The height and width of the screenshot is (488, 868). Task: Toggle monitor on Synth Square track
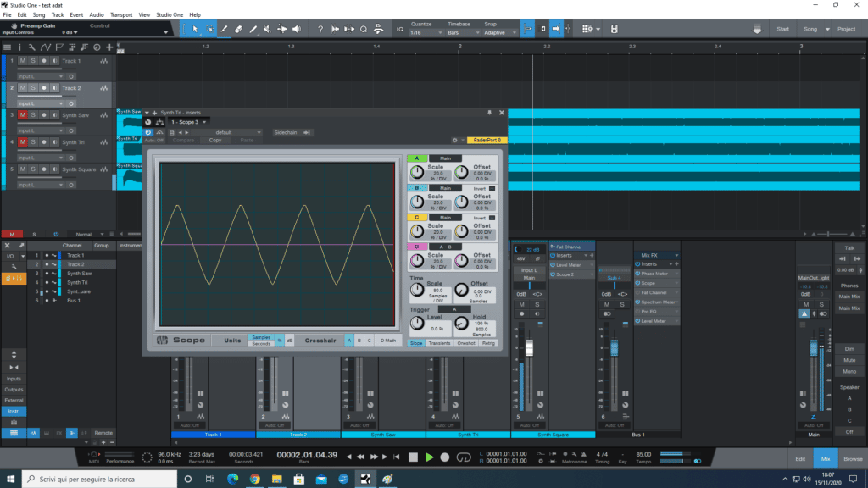point(54,169)
